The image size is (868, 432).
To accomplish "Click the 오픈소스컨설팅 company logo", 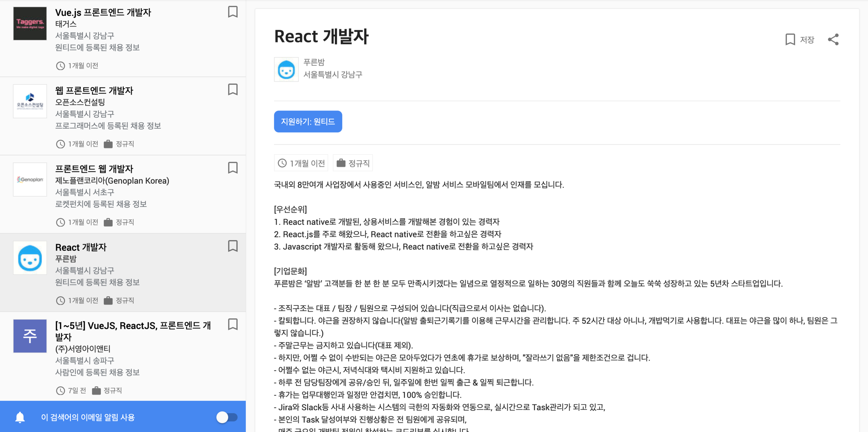I will (x=30, y=101).
